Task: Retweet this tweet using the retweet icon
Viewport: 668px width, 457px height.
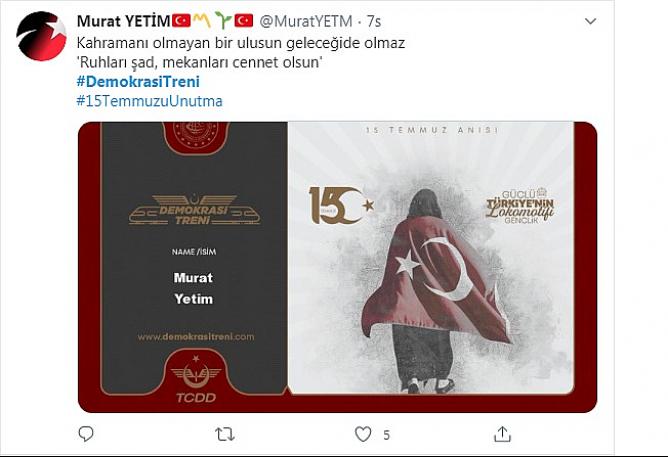Action: pos(225,434)
